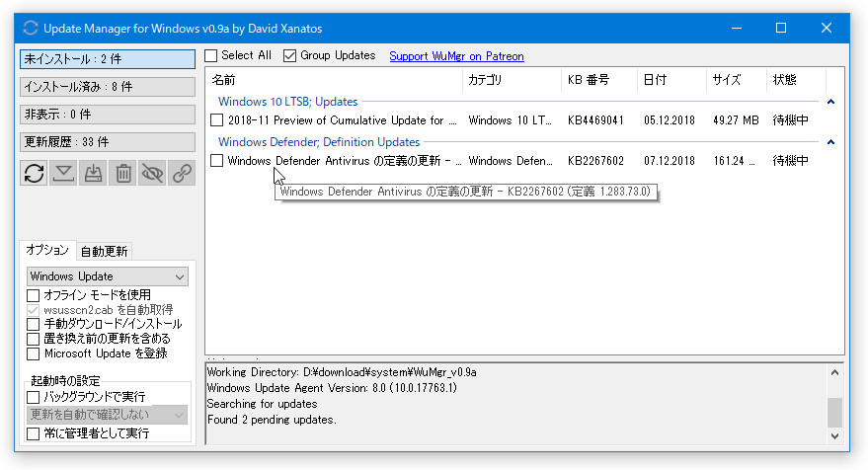Enable 常に管理者として実行 checkbox
Image resolution: width=868 pixels, height=470 pixels.
(x=34, y=433)
